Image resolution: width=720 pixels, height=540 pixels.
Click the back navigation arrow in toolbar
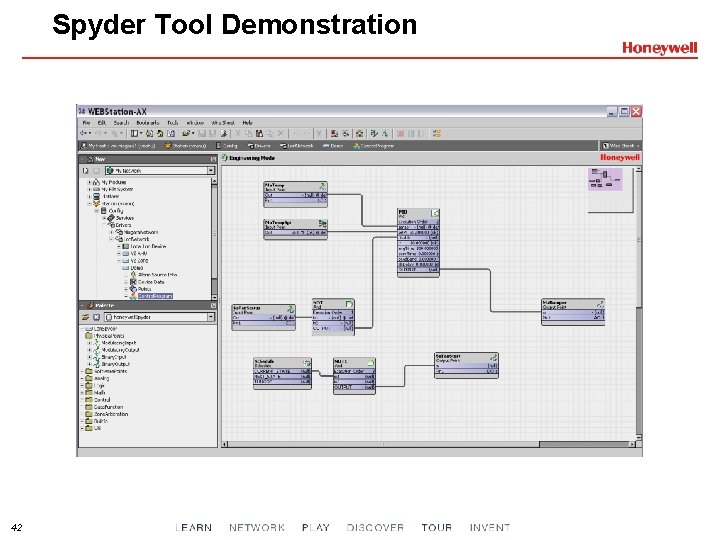tap(84, 133)
